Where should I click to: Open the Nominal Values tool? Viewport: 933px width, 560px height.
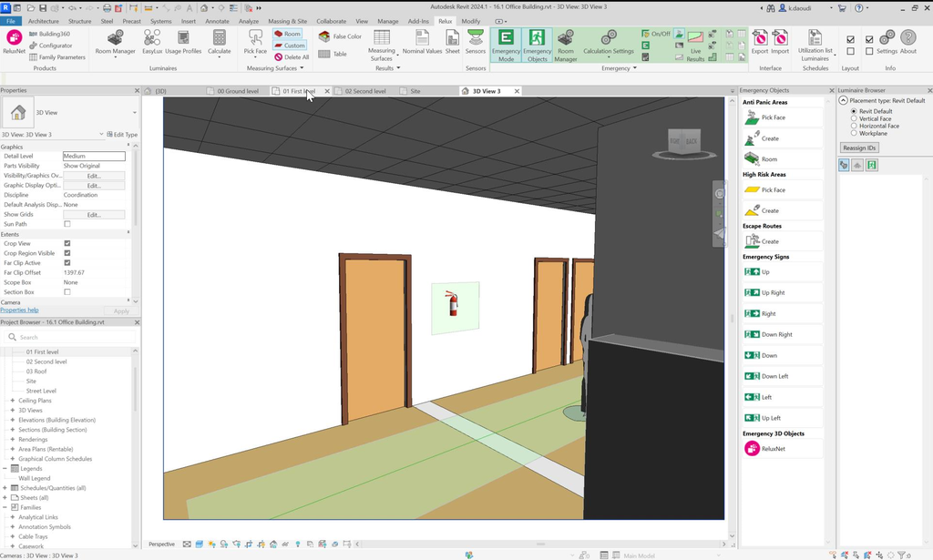[x=422, y=42]
